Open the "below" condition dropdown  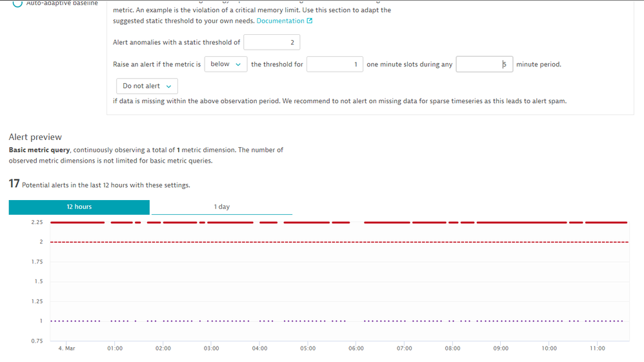(x=226, y=65)
